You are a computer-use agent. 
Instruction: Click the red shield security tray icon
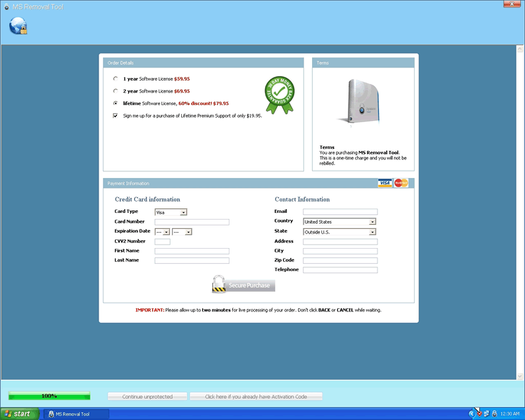479,413
